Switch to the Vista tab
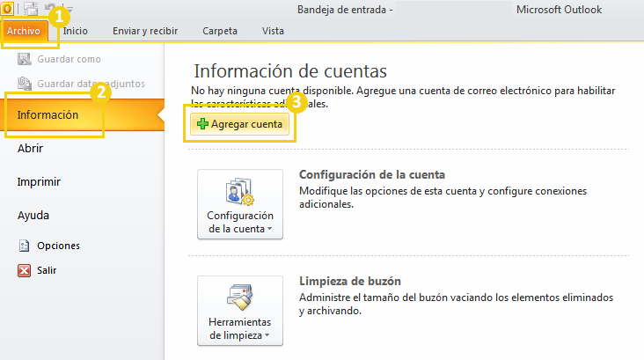 [x=273, y=31]
